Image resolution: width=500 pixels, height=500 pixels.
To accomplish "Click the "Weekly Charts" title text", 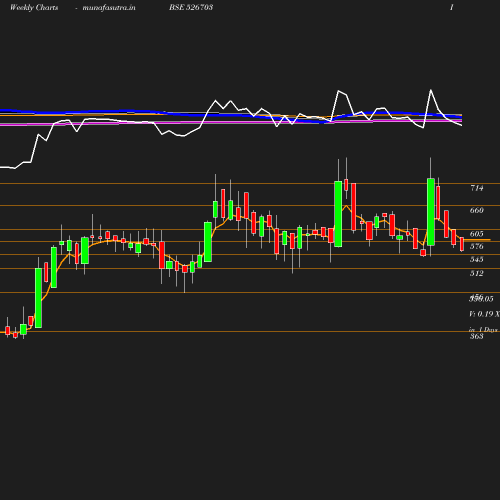I will (x=34, y=7).
